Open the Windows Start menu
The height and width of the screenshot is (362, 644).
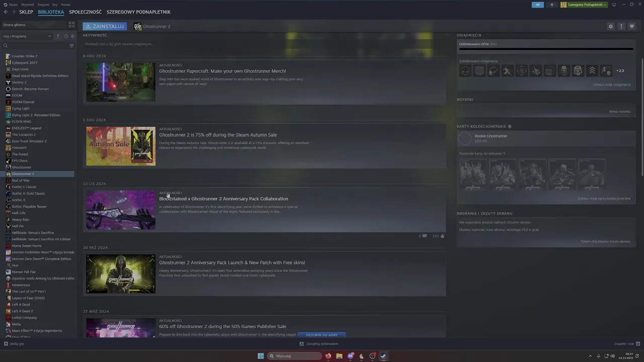[261, 356]
